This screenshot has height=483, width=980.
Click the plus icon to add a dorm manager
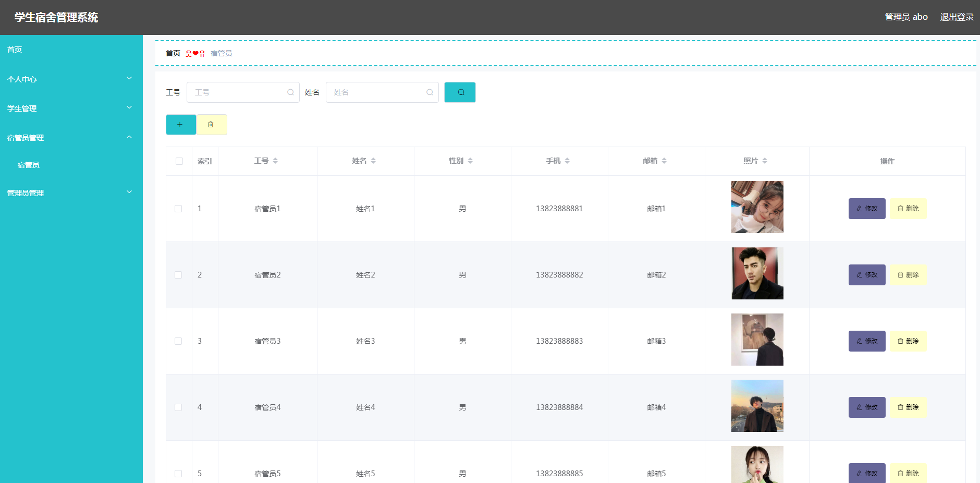180,124
